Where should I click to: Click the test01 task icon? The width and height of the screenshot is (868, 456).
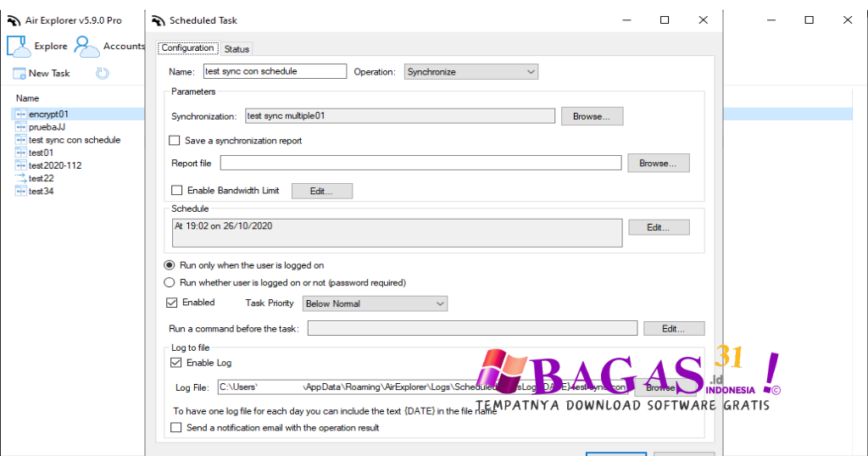pyautogui.click(x=21, y=153)
